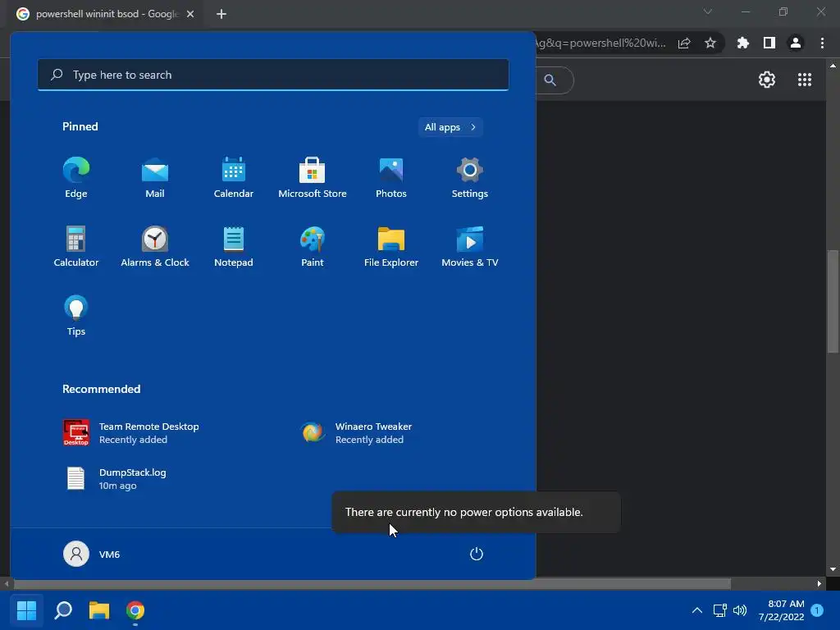Screen dimensions: 840x630
Task: Click scroll down arrow on vertical scrollbar
Action: 833,569
